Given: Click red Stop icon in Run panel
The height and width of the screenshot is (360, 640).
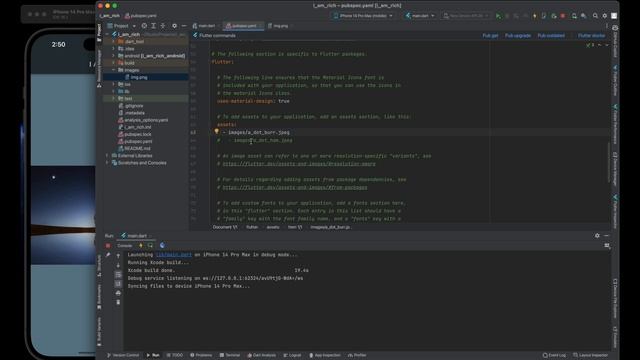Looking at the screenshot, I should (x=108, y=246).
